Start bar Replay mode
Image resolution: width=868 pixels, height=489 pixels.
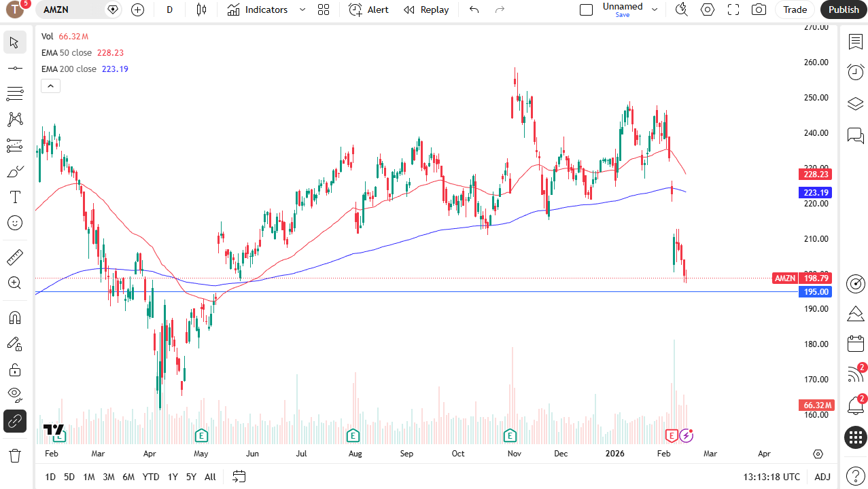point(426,10)
